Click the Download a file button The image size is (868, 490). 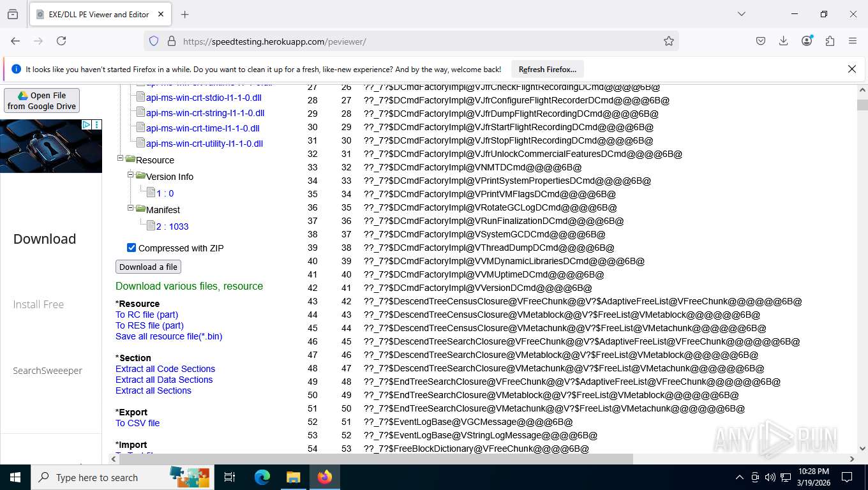(x=148, y=267)
